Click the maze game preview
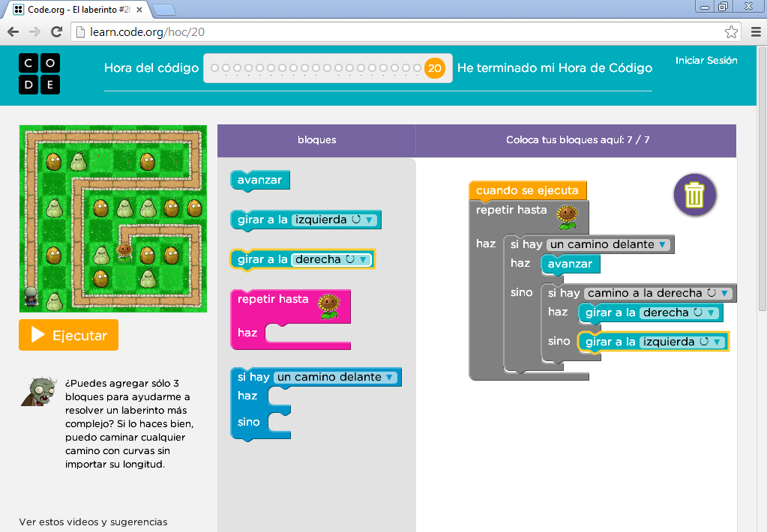The height and width of the screenshot is (532, 767). coord(113,219)
